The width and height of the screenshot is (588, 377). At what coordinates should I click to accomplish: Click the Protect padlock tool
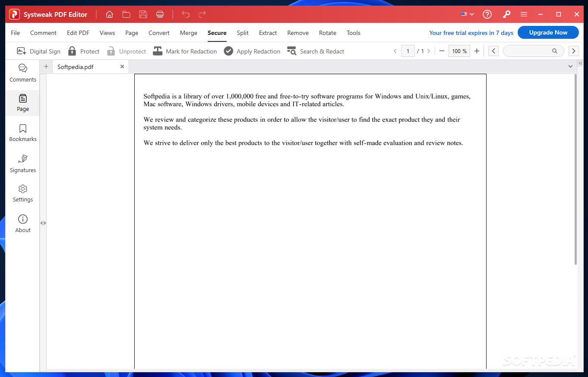[84, 51]
